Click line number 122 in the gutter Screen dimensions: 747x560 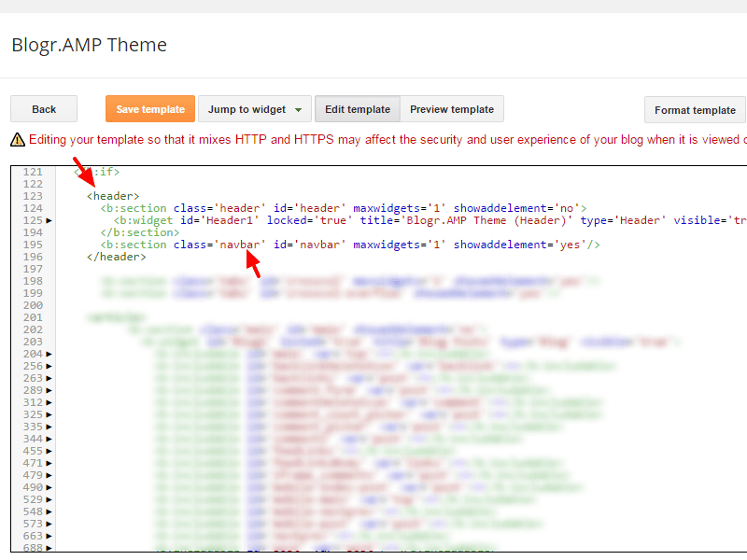coord(33,184)
